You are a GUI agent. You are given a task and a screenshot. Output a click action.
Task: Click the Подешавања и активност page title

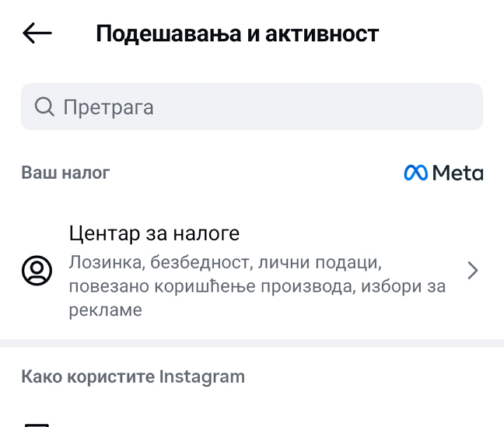coord(237,33)
